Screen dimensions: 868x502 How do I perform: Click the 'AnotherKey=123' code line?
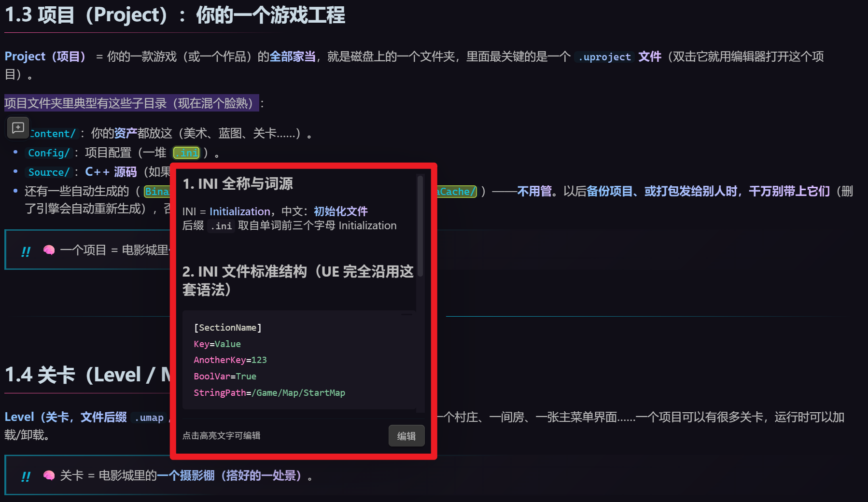coord(230,360)
